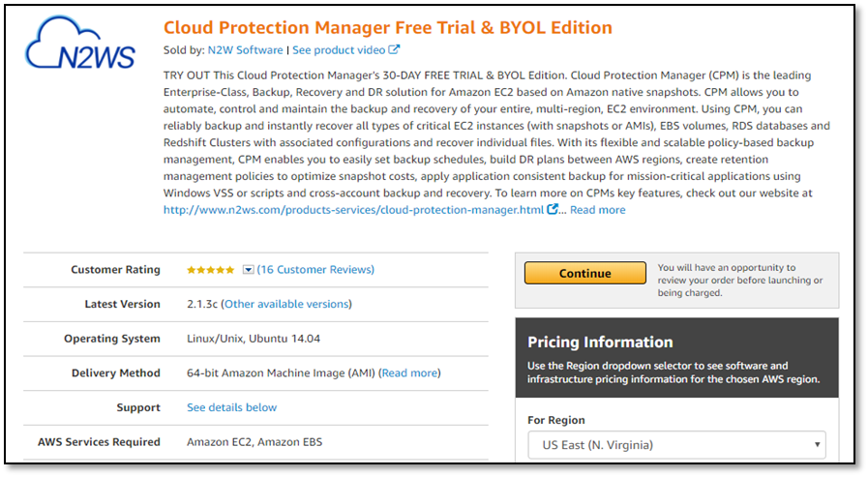Click Read more next to Delivery Method
Viewport: 868px width, 477px height.
[x=409, y=373]
